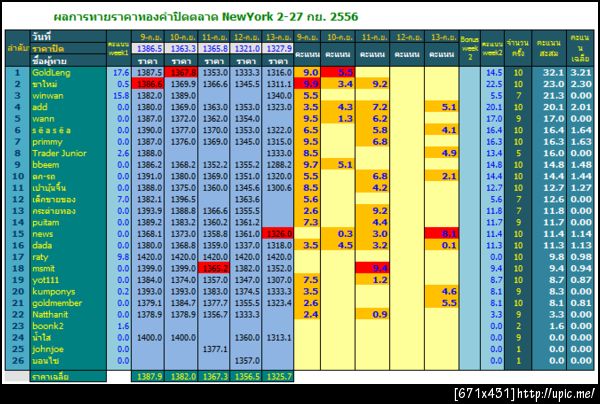The image size is (600, 404).
Task: Select week2 score 14.5 in GoldLeng row
Action: click(492, 73)
